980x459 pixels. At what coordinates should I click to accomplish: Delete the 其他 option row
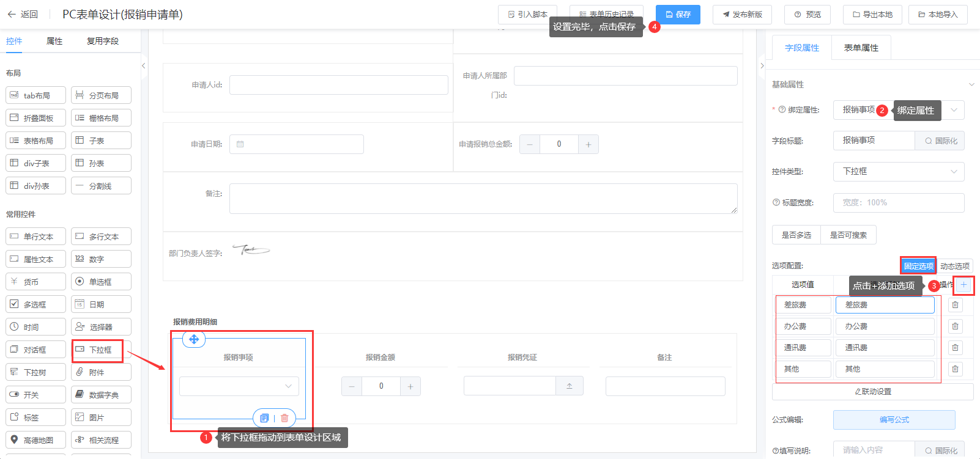tap(955, 369)
